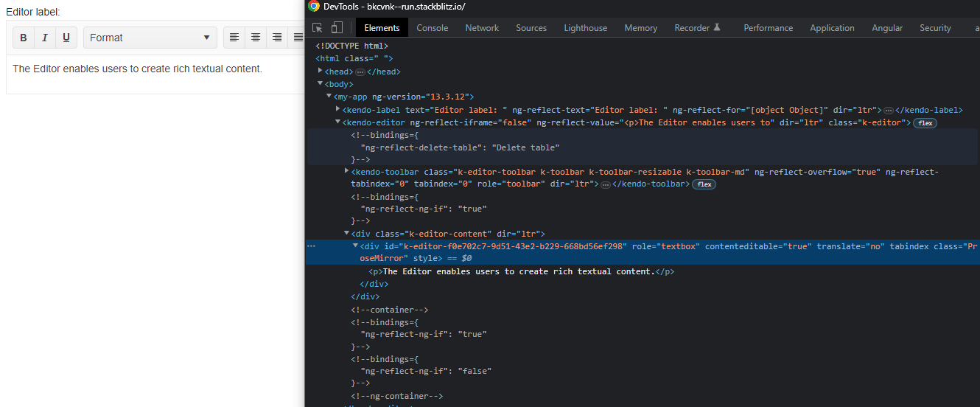Viewport: 980px width, 407px height.
Task: Toggle underline formatting in the editor
Action: pos(66,38)
